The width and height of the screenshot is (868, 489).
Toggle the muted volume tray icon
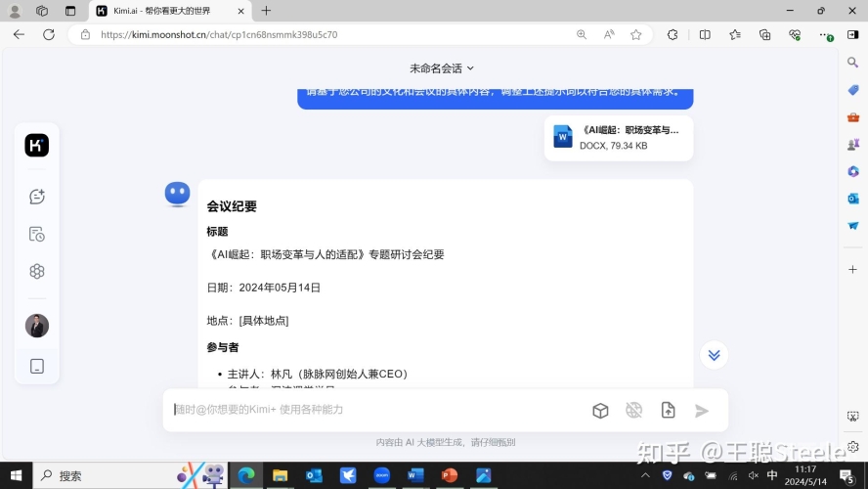coord(753,475)
